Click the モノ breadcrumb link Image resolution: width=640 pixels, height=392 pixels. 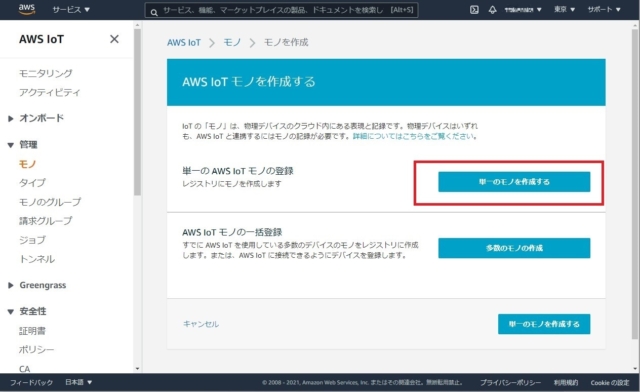(232, 42)
